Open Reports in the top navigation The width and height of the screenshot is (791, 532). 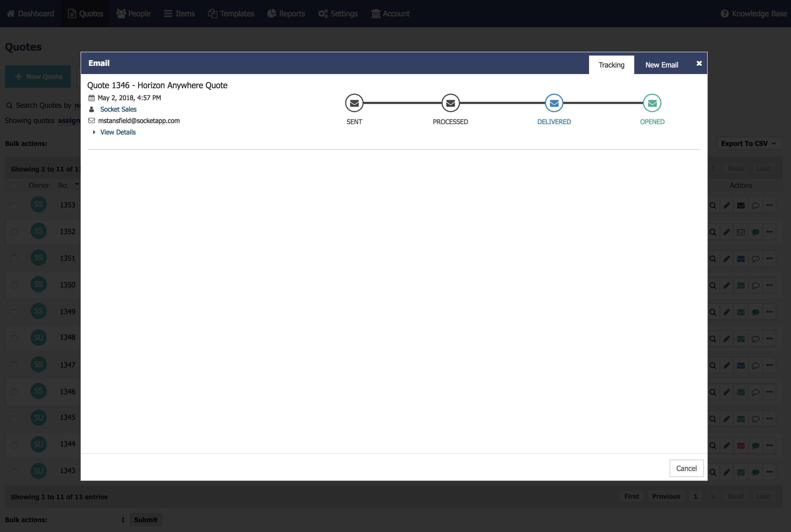tap(286, 14)
